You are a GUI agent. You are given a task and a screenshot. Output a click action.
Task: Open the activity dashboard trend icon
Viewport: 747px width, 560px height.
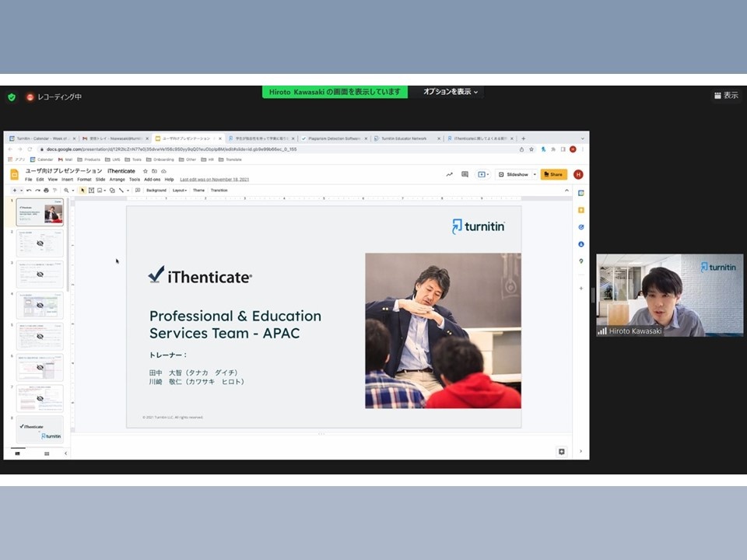pyautogui.click(x=449, y=175)
